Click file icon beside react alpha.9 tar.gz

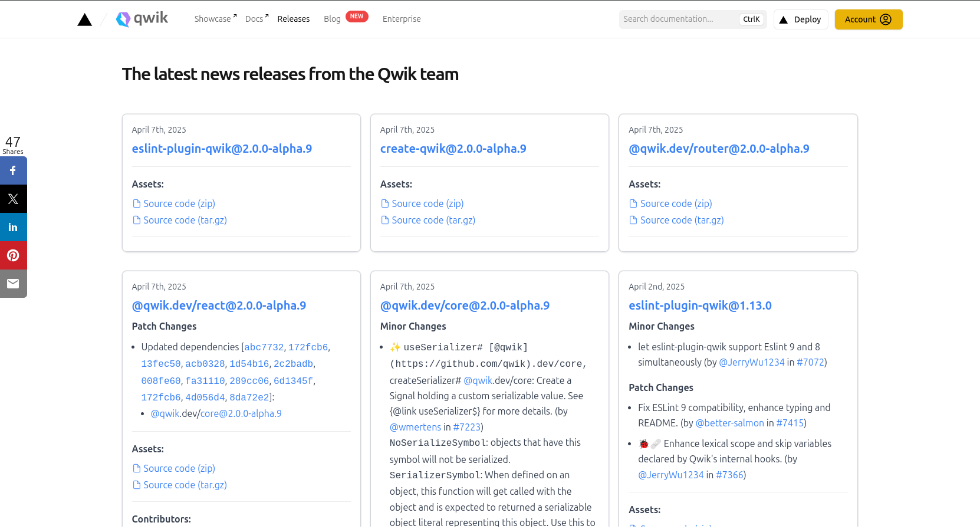pyautogui.click(x=137, y=485)
